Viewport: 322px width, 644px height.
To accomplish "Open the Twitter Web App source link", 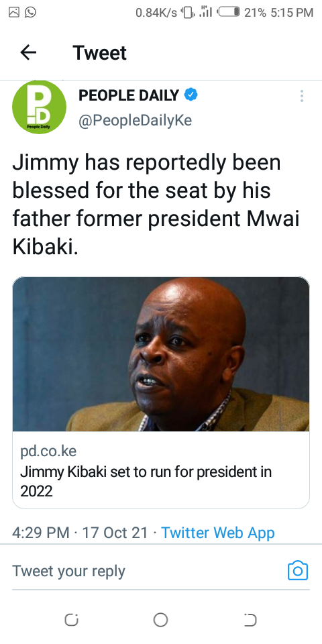I will tap(217, 533).
